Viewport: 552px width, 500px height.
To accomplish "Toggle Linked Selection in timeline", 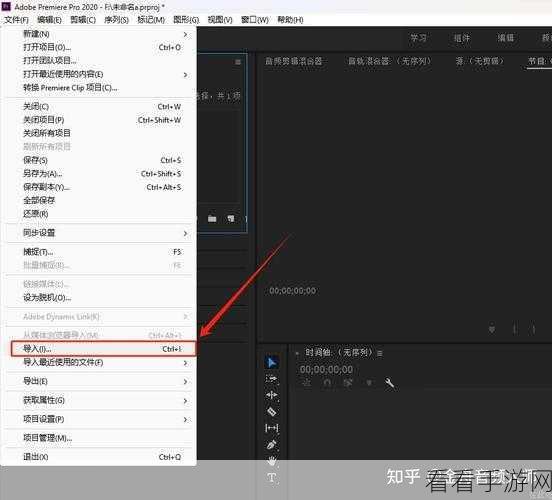I will tap(348, 383).
